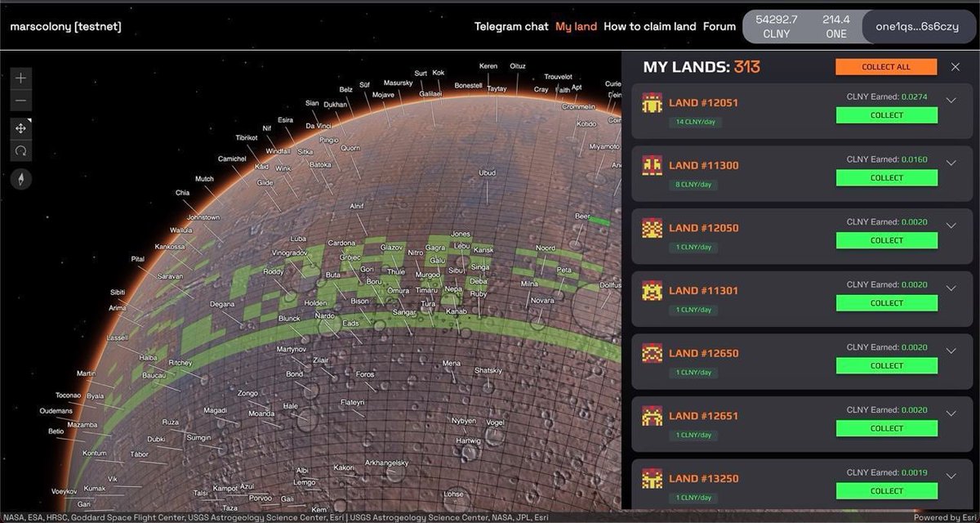Click the Johnstown map label

click(203, 217)
